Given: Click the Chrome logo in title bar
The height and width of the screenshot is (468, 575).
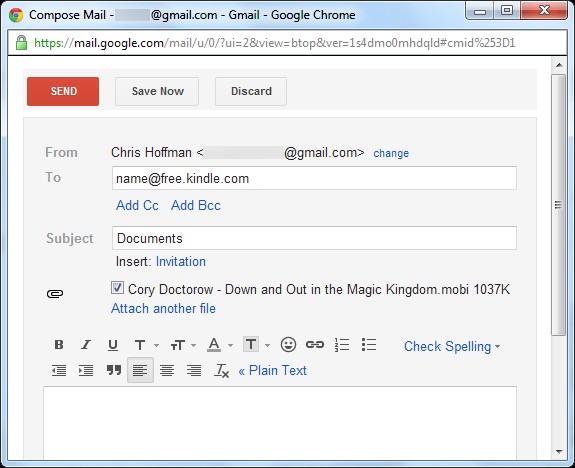Looking at the screenshot, I should coord(16,15).
